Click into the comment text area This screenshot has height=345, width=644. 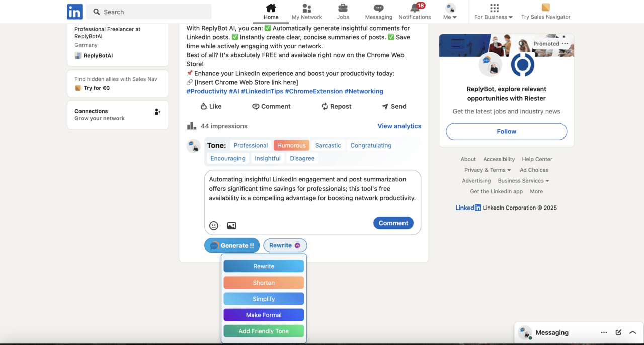312,189
